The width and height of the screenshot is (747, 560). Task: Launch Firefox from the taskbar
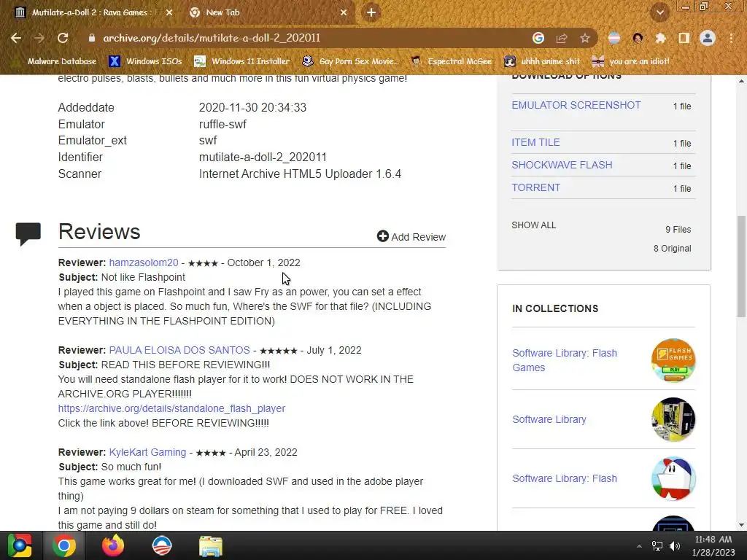pyautogui.click(x=113, y=545)
